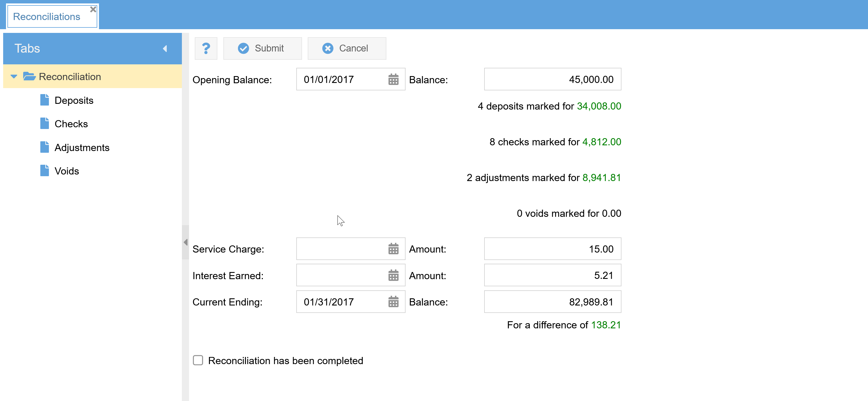Select Adjustments in the tree
Screen dimensions: 868x401
pos(82,148)
